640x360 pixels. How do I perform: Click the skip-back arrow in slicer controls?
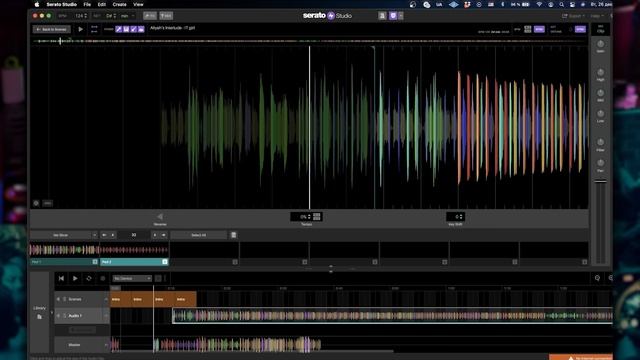[104, 235]
